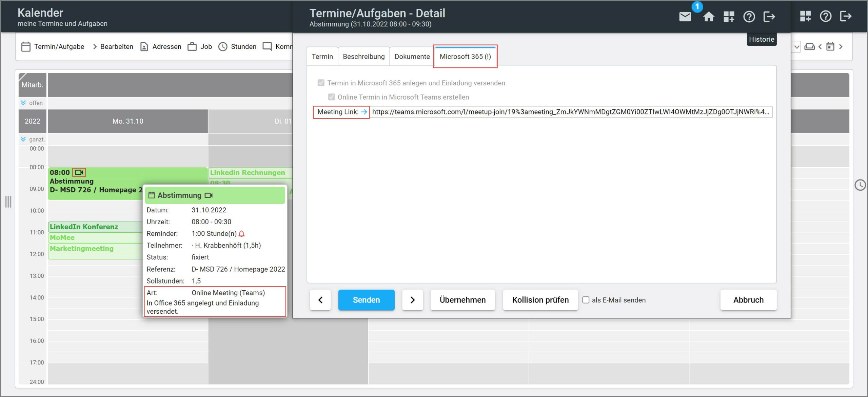Screen dimensions: 868x397
Task: Expand the 'ganzt.' row chevron
Action: [x=23, y=139]
